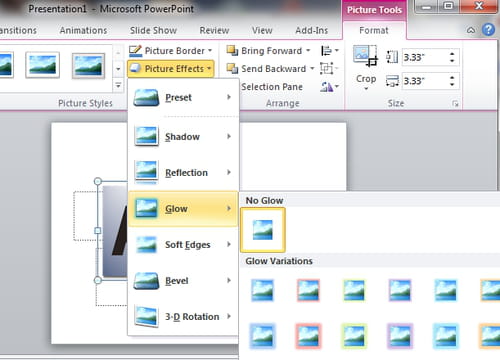This screenshot has width=500, height=360.
Task: Apply aqua glow in first variations row
Action: [446, 290]
